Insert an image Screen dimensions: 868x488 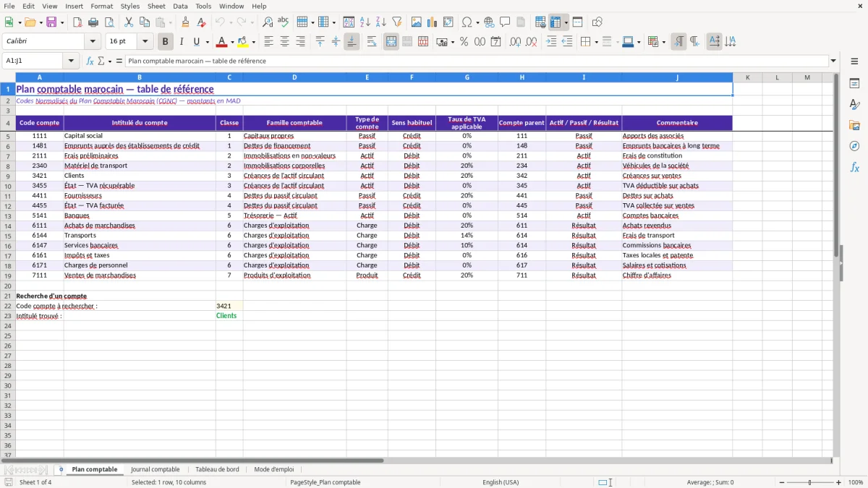pyautogui.click(x=417, y=22)
